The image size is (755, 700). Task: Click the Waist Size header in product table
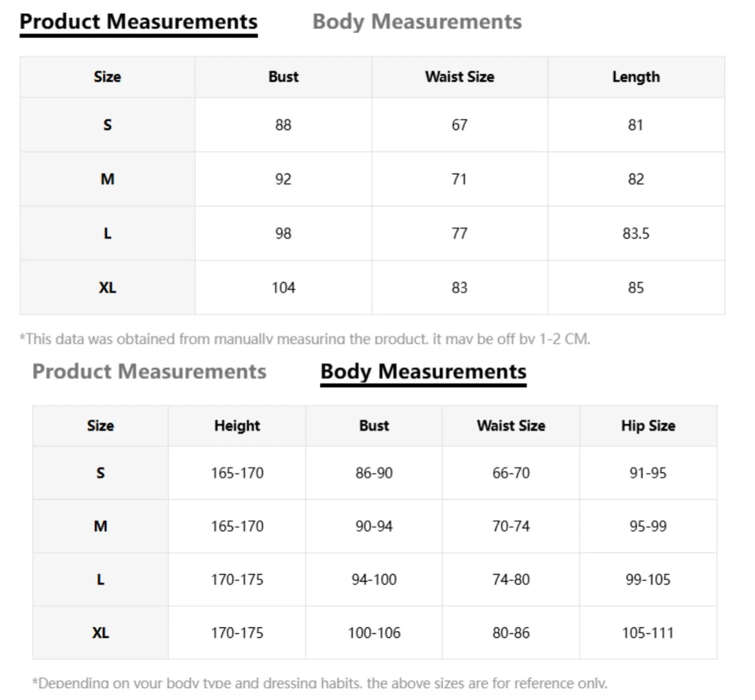[459, 77]
